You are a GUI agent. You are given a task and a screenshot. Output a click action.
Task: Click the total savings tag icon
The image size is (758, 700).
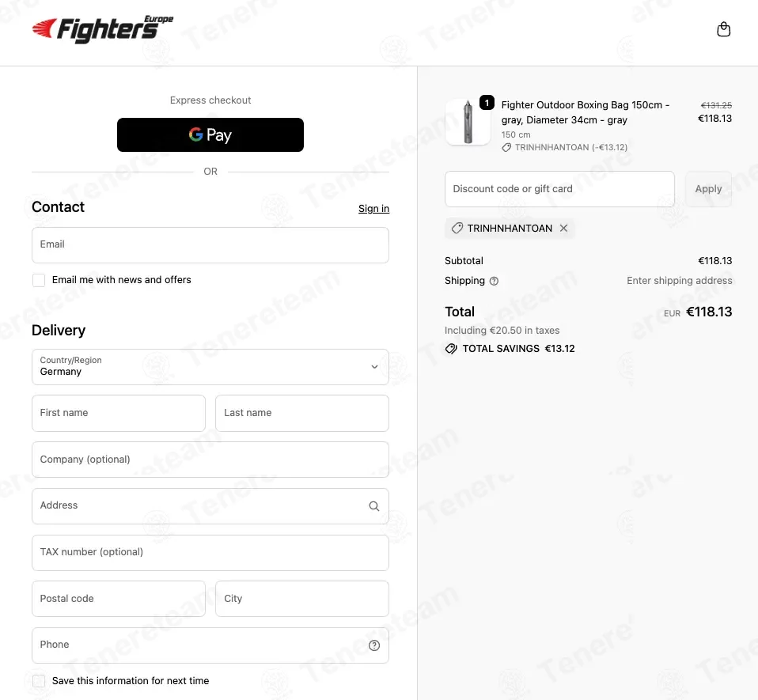pos(451,349)
